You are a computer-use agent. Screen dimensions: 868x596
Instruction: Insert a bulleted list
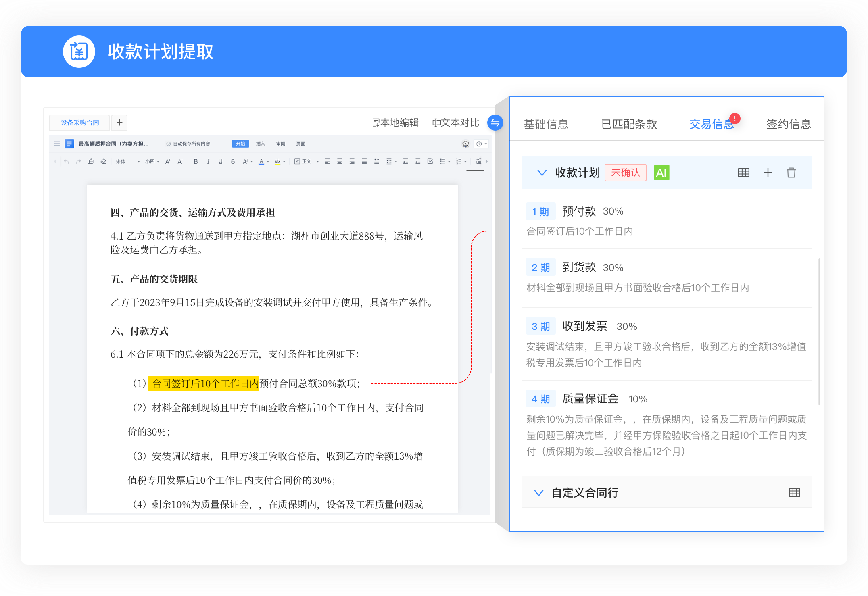[442, 161]
